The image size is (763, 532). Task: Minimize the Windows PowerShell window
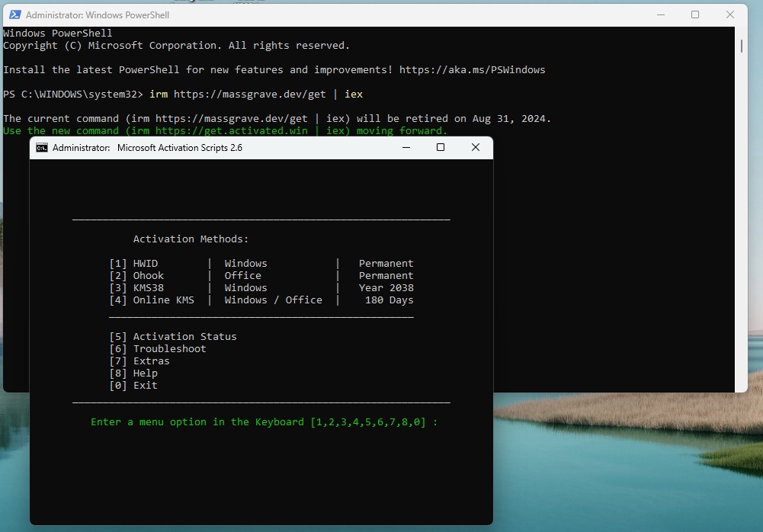[x=659, y=14]
